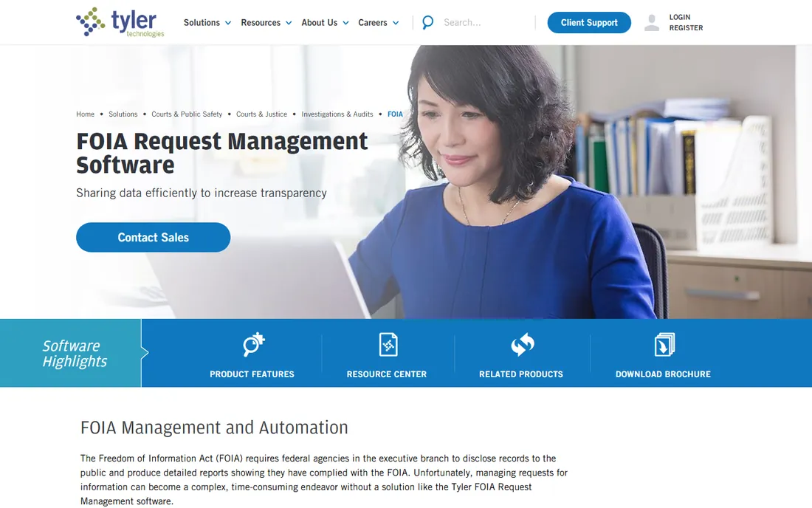This screenshot has width=812, height=508.
Task: Select the RELATED PRODUCTS label
Action: tap(521, 374)
